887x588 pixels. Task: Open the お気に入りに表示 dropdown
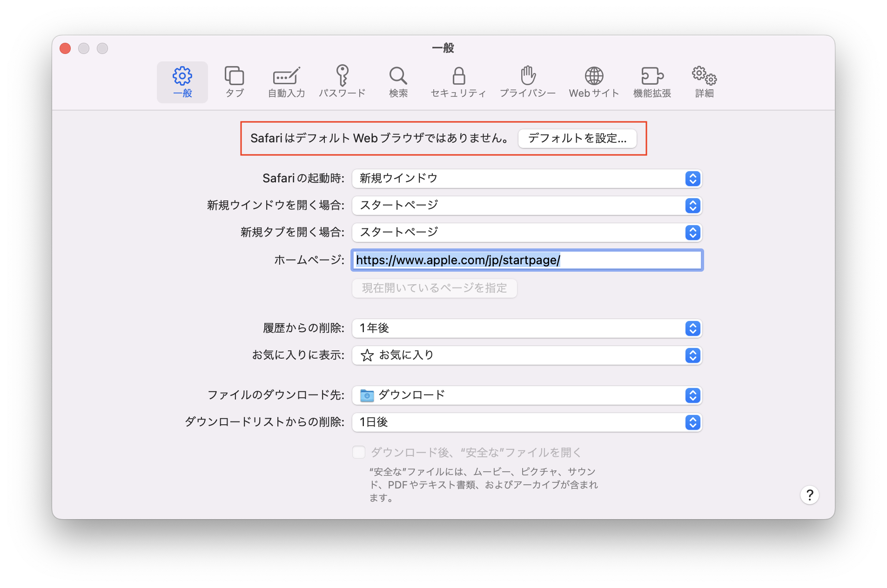(527, 355)
